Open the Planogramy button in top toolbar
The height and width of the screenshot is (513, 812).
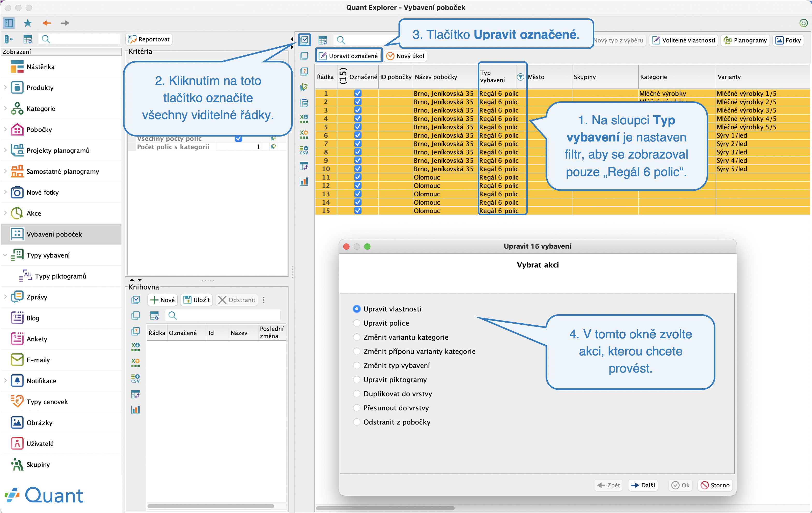point(745,40)
